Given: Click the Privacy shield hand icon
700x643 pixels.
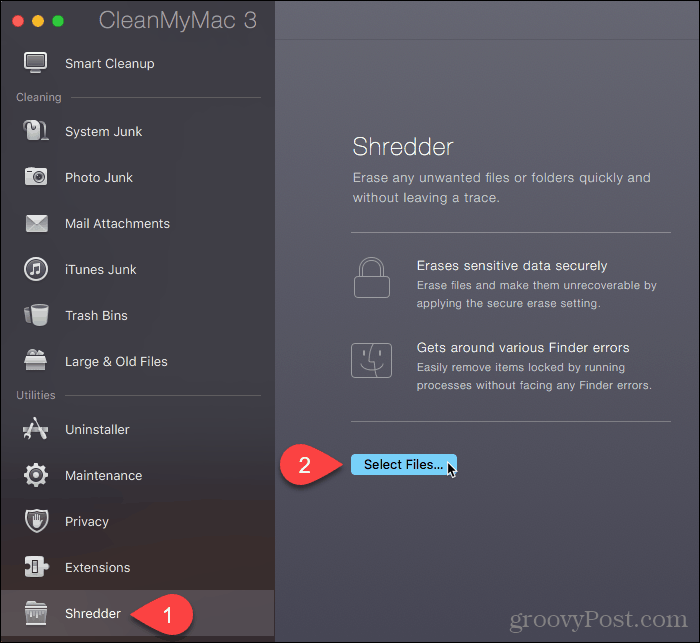Looking at the screenshot, I should [37, 521].
